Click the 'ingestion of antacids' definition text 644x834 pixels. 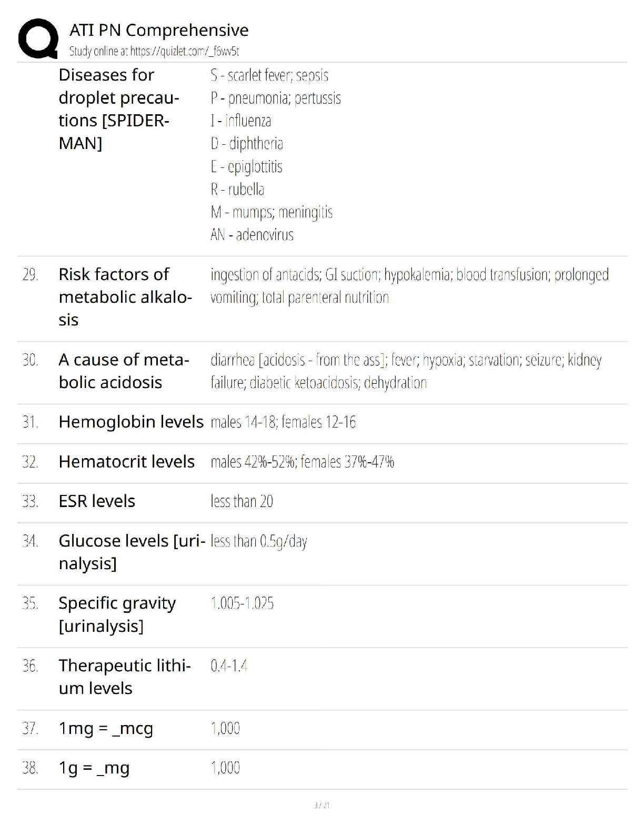[409, 285]
